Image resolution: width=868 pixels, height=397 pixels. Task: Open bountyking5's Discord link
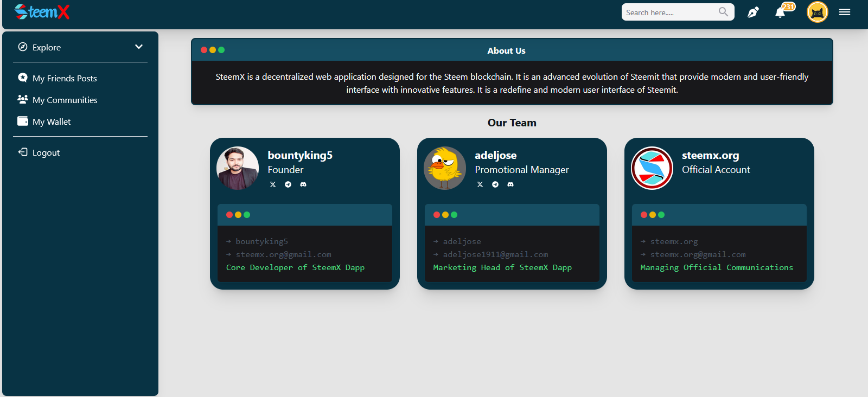point(303,184)
